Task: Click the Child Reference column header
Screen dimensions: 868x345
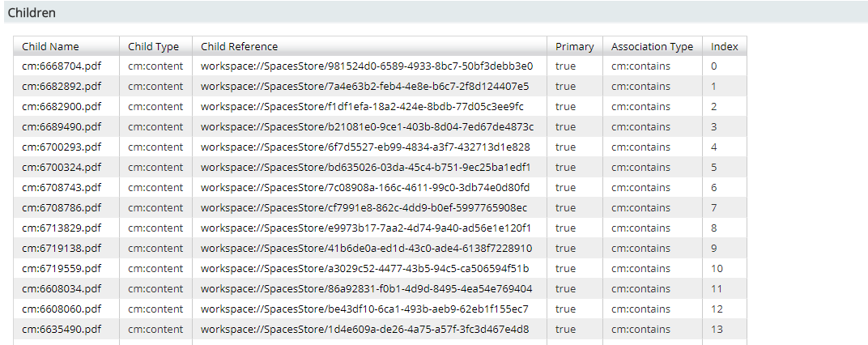Action: [x=239, y=46]
